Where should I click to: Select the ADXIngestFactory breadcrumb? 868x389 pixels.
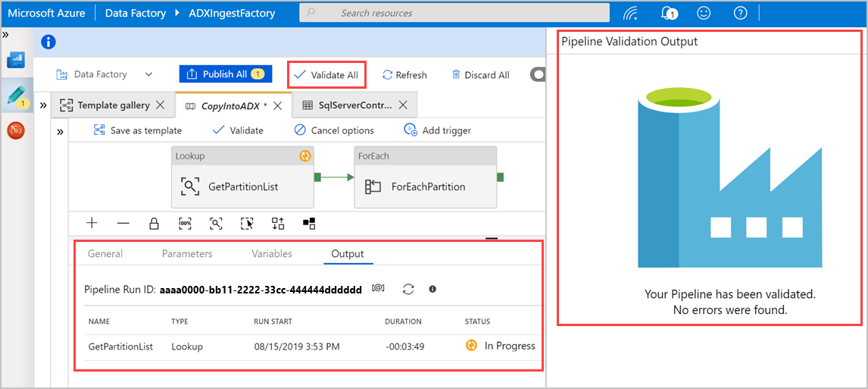(230, 13)
